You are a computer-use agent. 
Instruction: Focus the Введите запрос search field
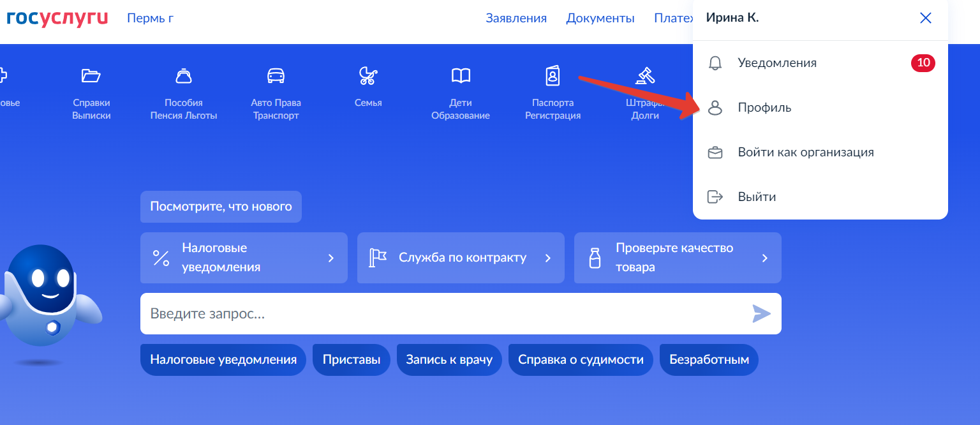440,313
